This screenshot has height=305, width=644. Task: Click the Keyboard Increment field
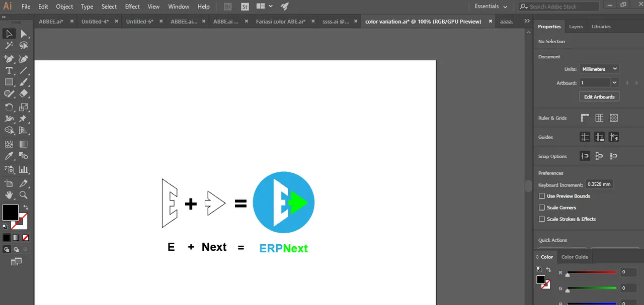(600, 184)
